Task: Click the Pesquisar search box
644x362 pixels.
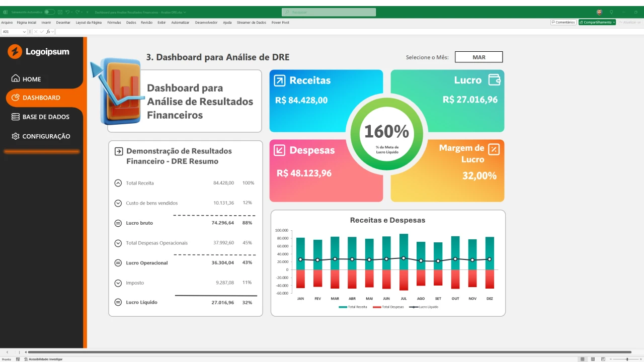Action: pyautogui.click(x=329, y=12)
